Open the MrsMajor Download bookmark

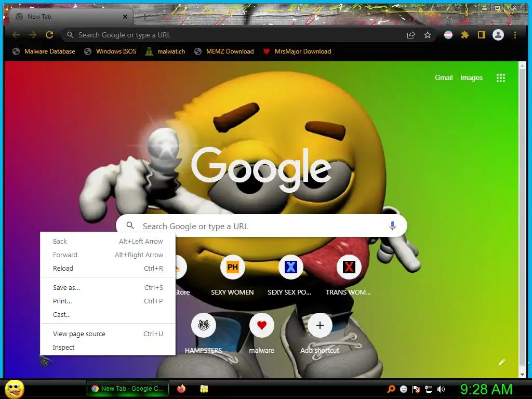[297, 51]
